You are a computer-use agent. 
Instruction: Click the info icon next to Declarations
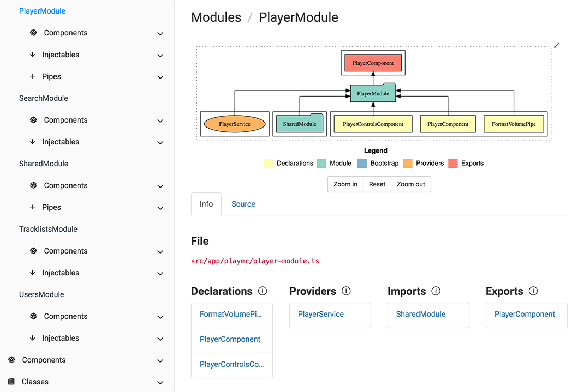[263, 291]
